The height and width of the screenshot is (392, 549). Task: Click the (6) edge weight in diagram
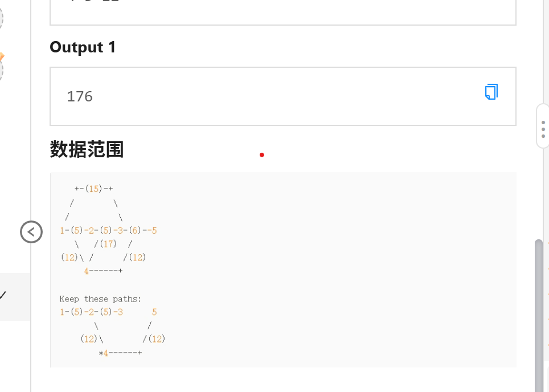[x=134, y=231]
